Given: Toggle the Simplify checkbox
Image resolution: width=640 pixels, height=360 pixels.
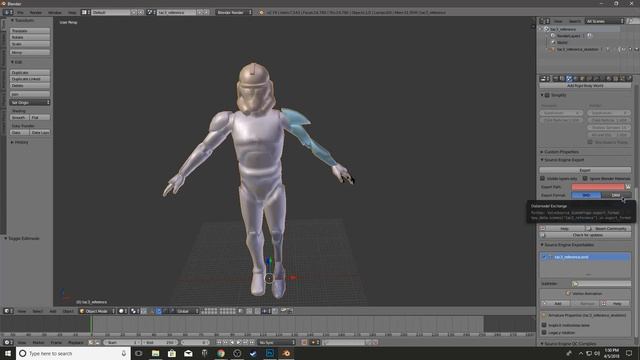Looking at the screenshot, I should click(547, 95).
